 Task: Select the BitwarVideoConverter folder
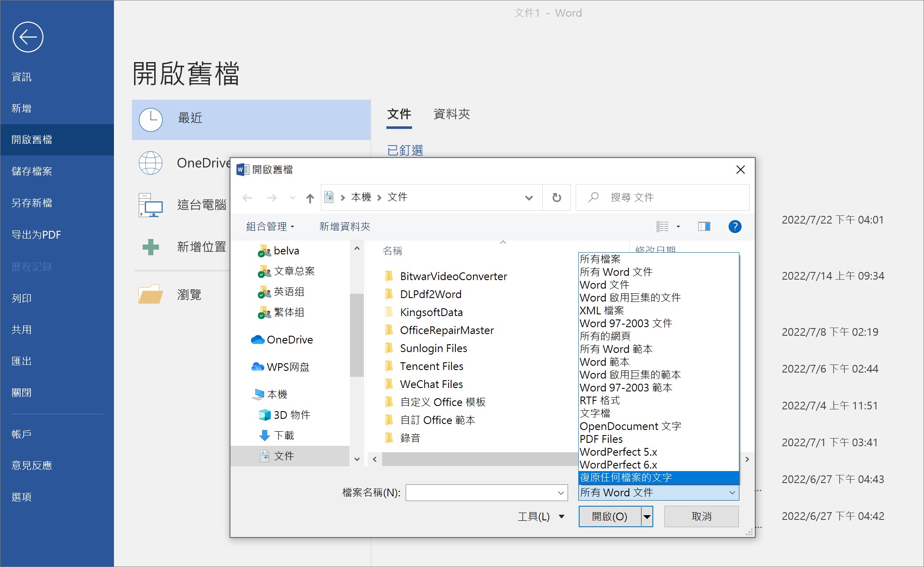tap(445, 277)
